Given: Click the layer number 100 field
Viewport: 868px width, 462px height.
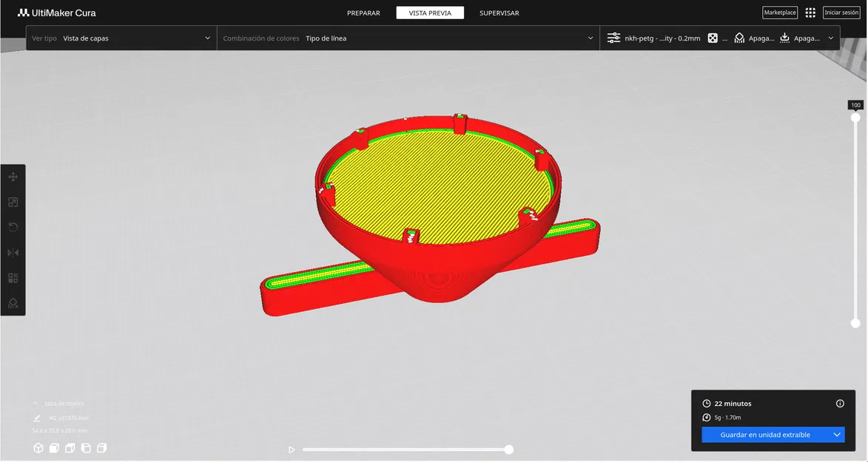Looking at the screenshot, I should tap(856, 105).
